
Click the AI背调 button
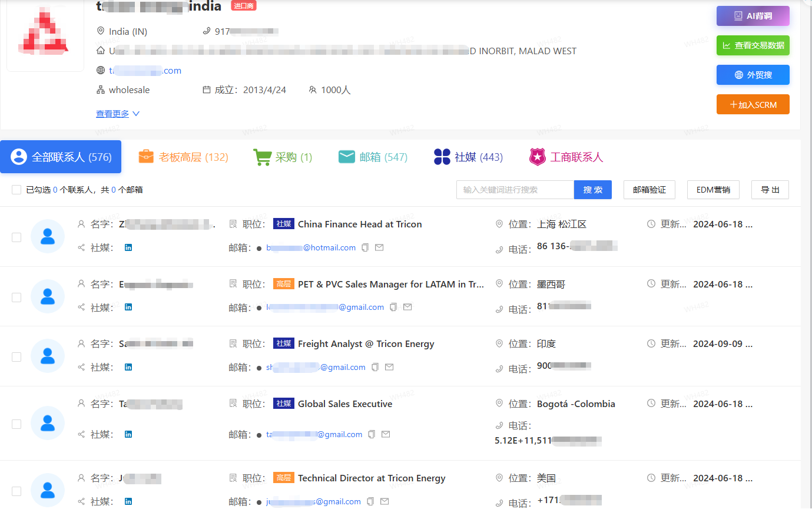point(753,16)
